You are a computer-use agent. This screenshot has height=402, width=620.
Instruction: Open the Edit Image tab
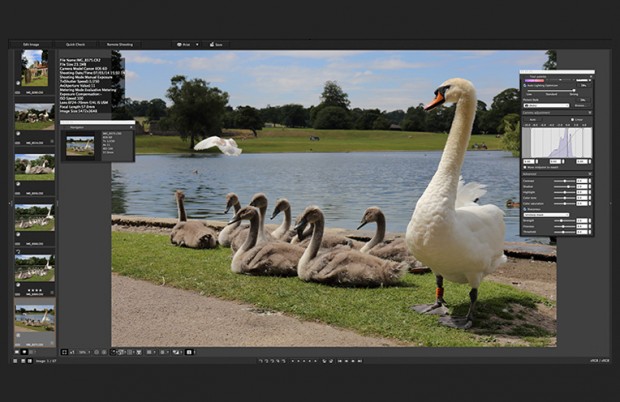(x=29, y=45)
